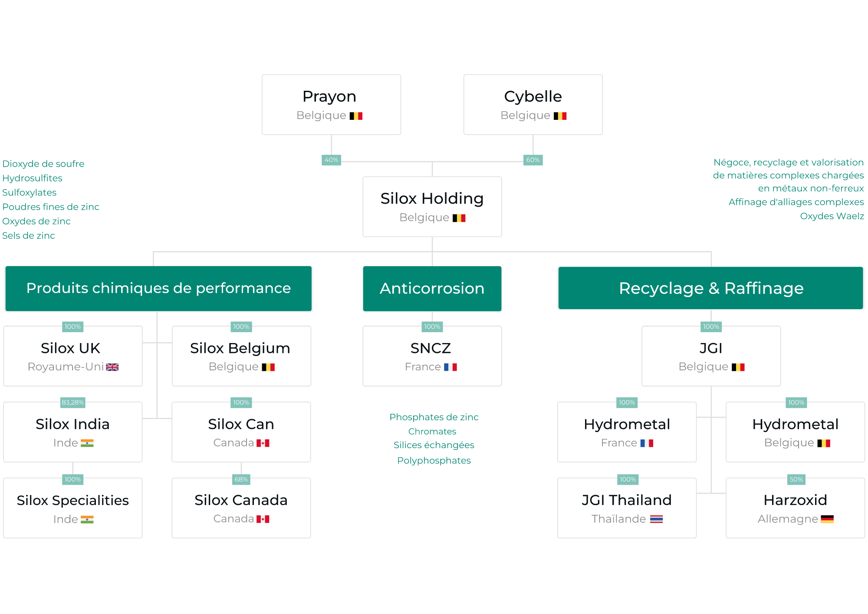Click the Oxydes Waelz text

(x=832, y=216)
